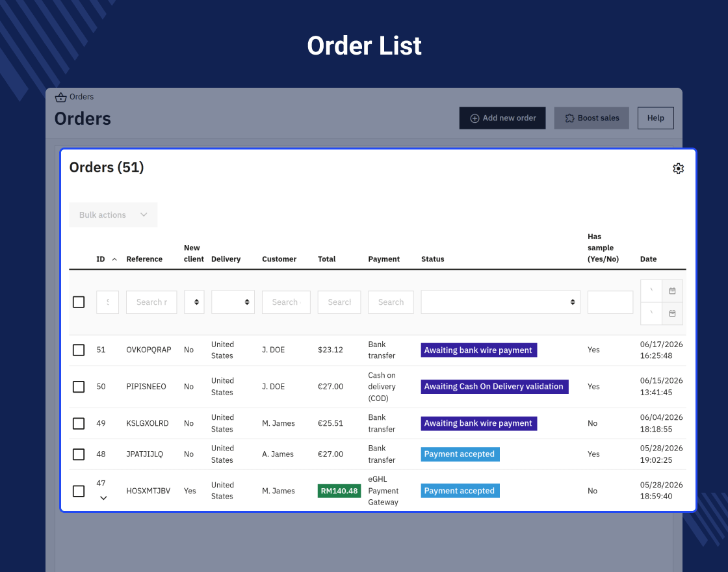The image size is (728, 572).
Task: Click the €25.51 total
Action: [331, 423]
